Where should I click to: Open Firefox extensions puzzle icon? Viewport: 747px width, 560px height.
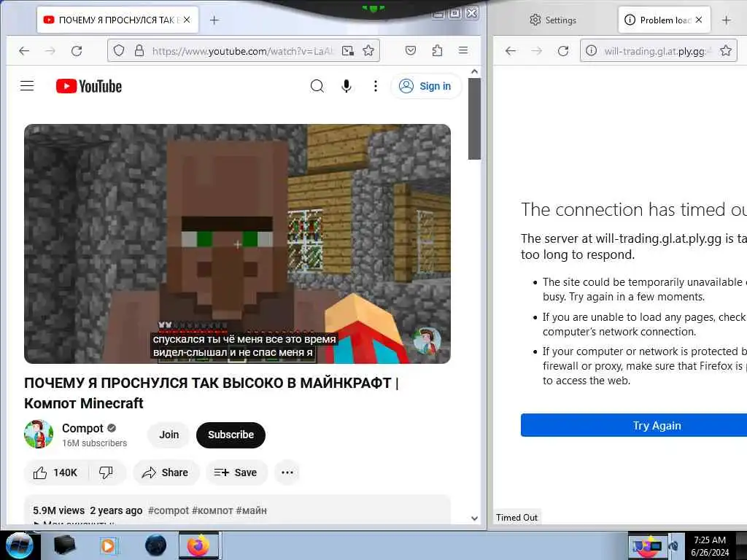tap(437, 50)
